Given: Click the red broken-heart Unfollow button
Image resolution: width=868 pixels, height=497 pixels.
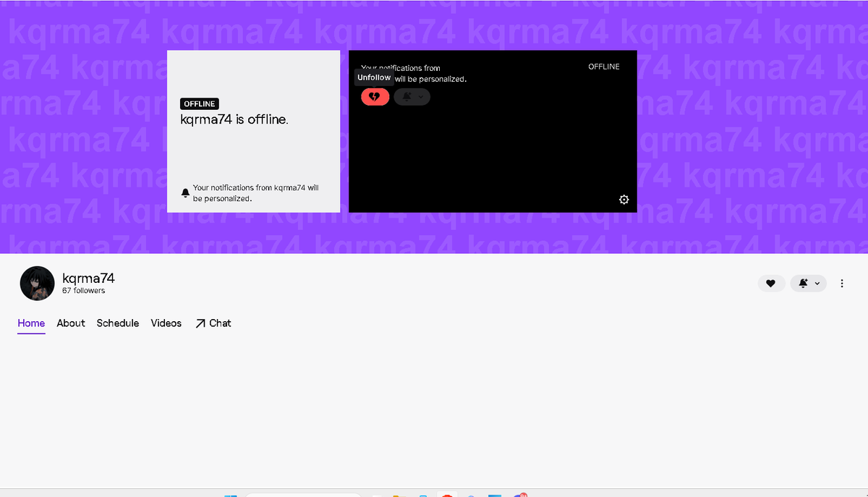Looking at the screenshot, I should 375,96.
